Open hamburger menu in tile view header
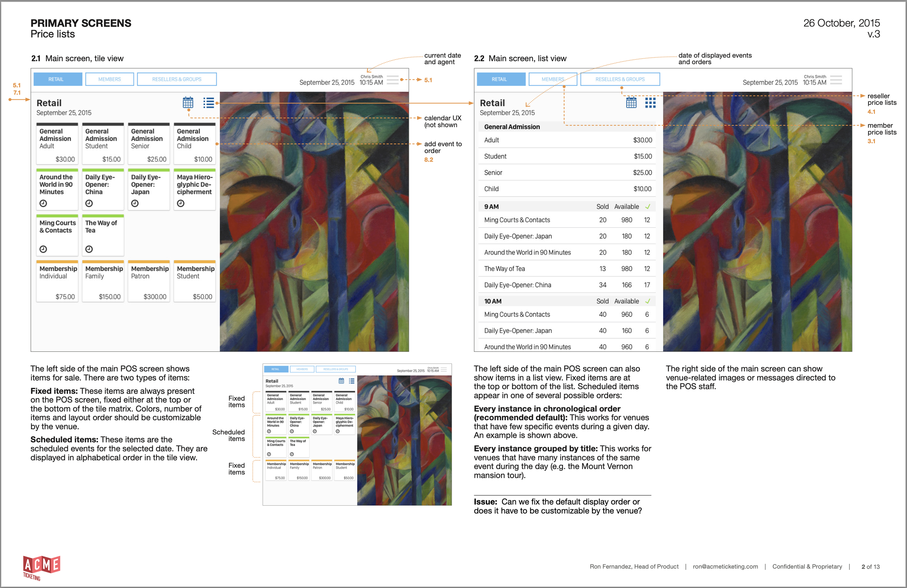Screen dimensions: 907x588 pyautogui.click(x=393, y=80)
